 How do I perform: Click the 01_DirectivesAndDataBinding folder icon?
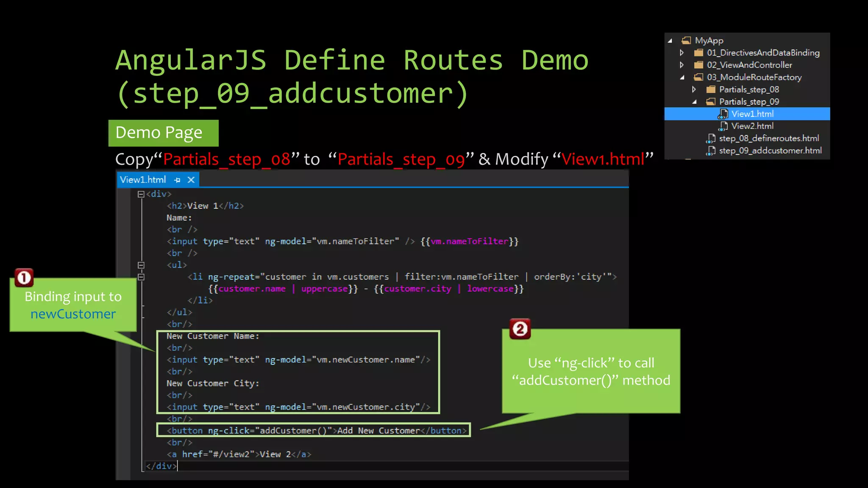click(698, 53)
